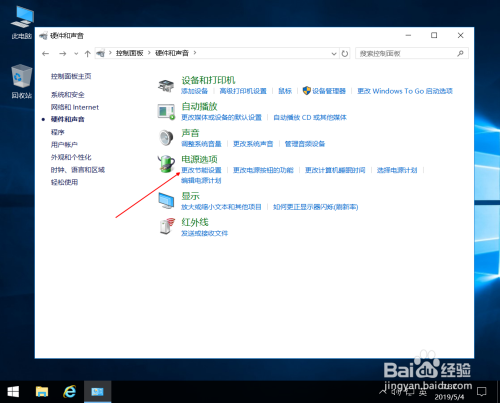Click 管理音频设备 link
This screenshot has width=500, height=403.
click(x=305, y=144)
